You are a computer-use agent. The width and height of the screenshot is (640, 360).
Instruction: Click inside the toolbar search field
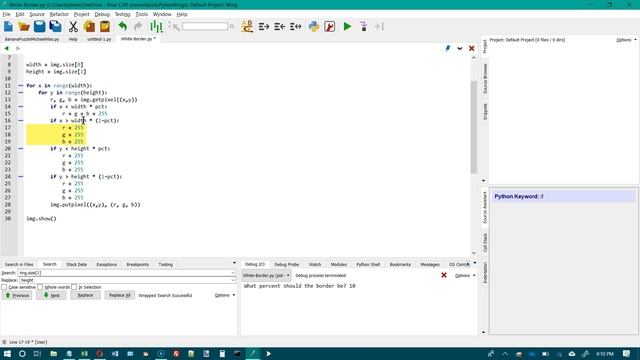point(205,27)
